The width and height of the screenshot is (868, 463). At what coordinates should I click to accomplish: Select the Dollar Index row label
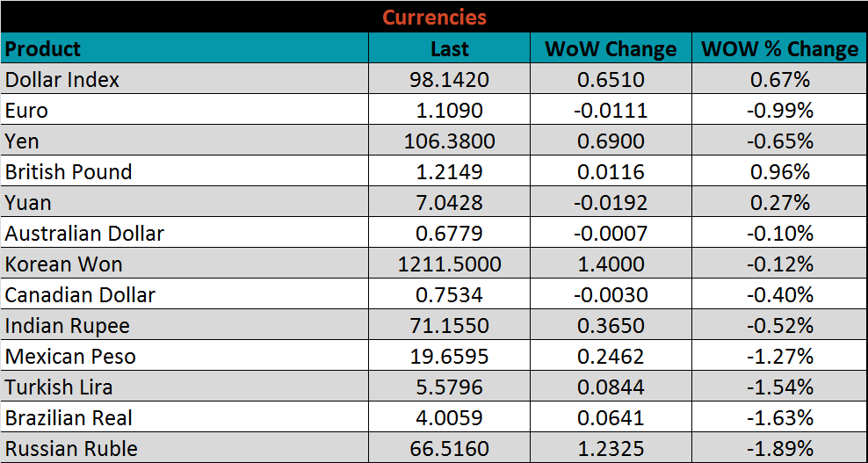pos(62,80)
